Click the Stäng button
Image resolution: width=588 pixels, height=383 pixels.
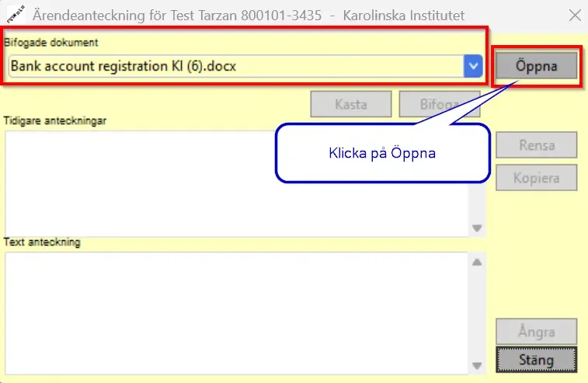(x=536, y=360)
